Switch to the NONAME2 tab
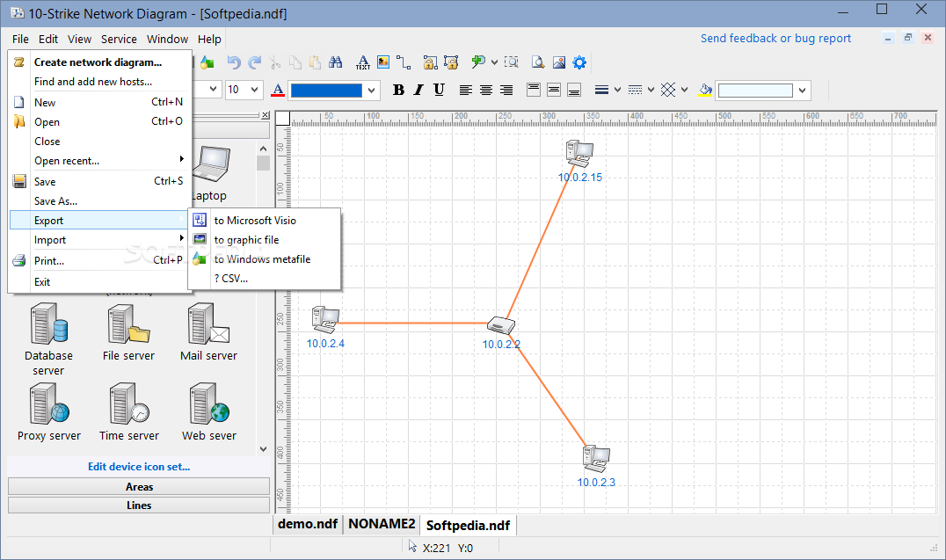The height and width of the screenshot is (560, 946). pos(382,524)
